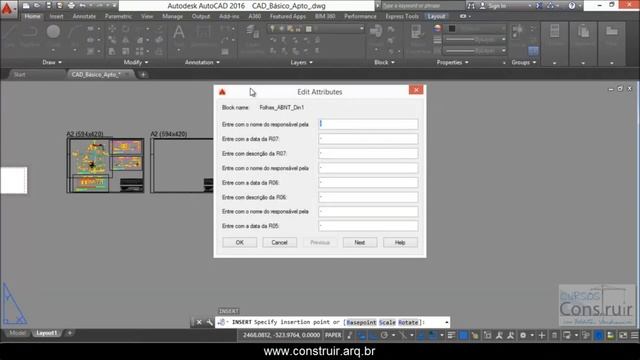Viewport: 640px width, 360px height.
Task: Click the data da R07 input field
Action: [x=368, y=139]
